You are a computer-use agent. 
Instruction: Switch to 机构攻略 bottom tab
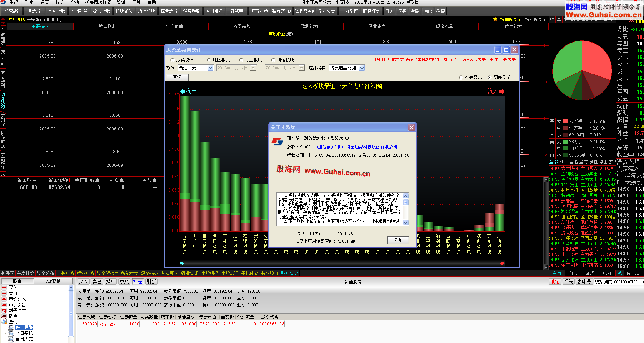(65, 273)
